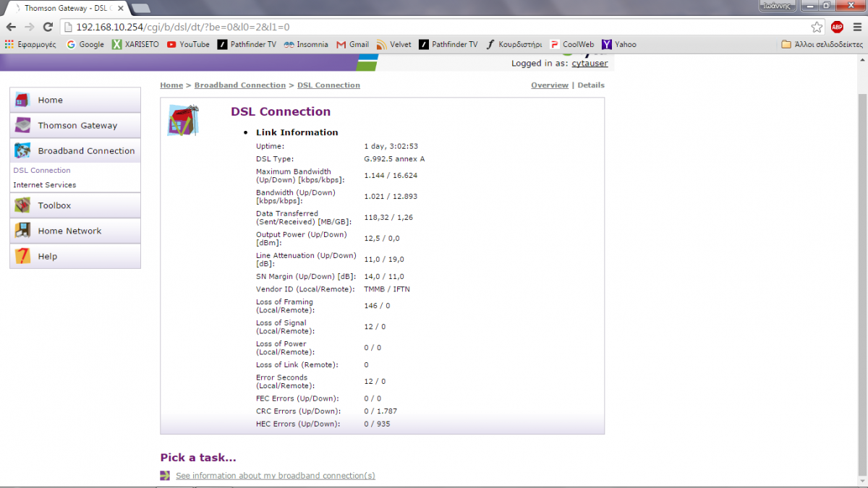Click the address bar URL field
Screen dimensions: 868x488
tap(434, 27)
